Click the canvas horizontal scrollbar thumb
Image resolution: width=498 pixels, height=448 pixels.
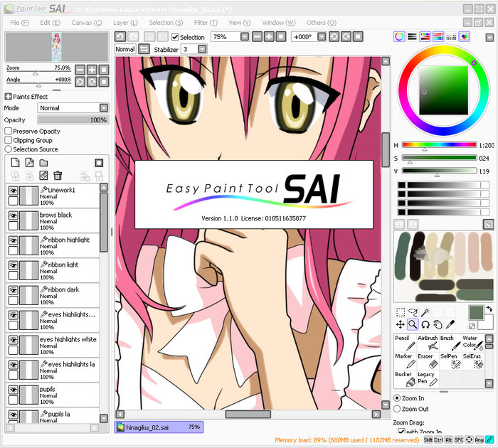[248, 414]
